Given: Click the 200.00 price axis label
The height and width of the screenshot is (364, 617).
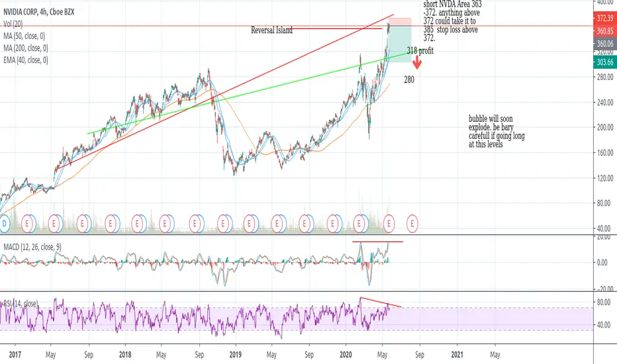Looking at the screenshot, I should pos(605,127).
